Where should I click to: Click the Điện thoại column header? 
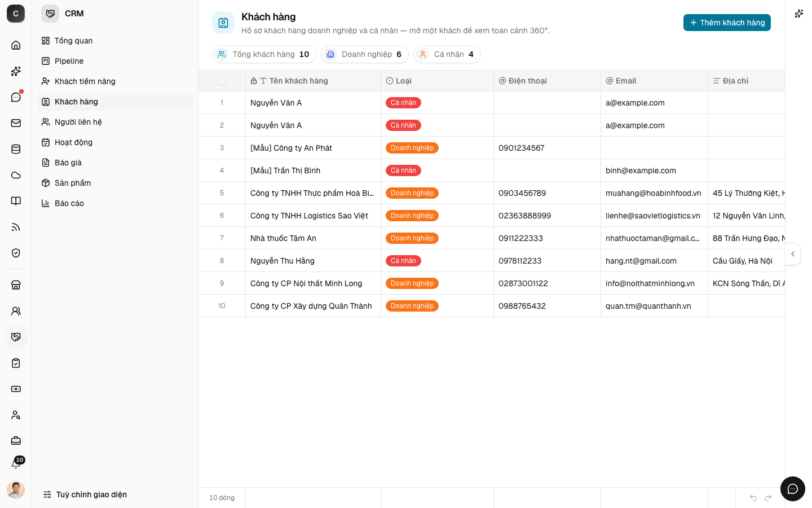click(x=548, y=81)
